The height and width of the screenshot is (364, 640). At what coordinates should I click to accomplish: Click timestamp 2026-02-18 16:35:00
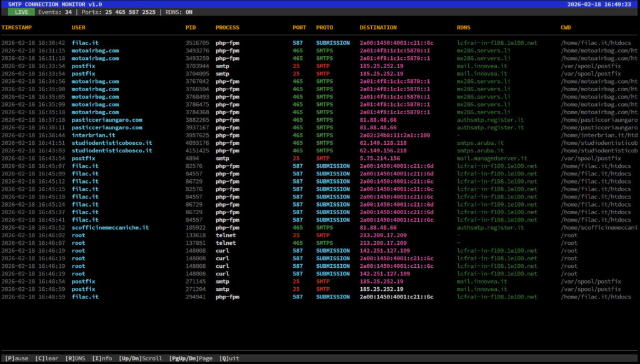pos(33,89)
